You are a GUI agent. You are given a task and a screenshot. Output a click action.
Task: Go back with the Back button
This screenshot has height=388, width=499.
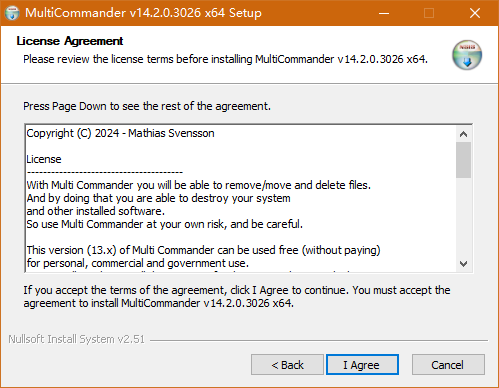click(287, 365)
